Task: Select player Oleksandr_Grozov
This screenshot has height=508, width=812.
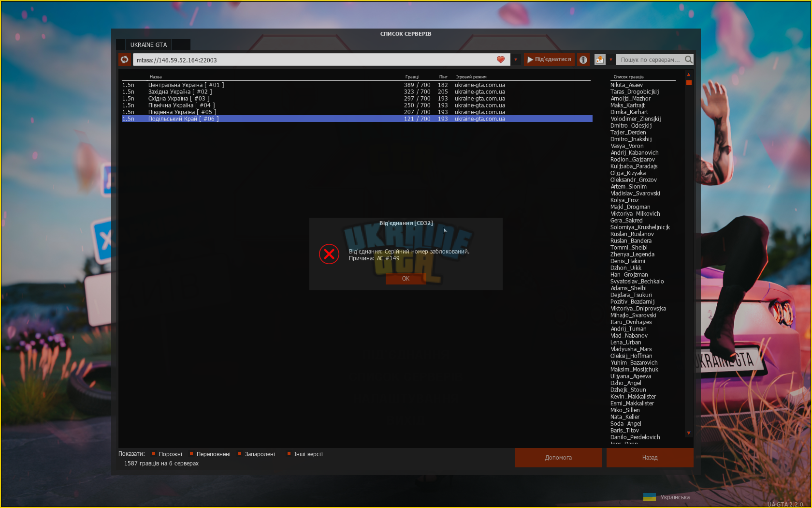Action: pos(634,179)
